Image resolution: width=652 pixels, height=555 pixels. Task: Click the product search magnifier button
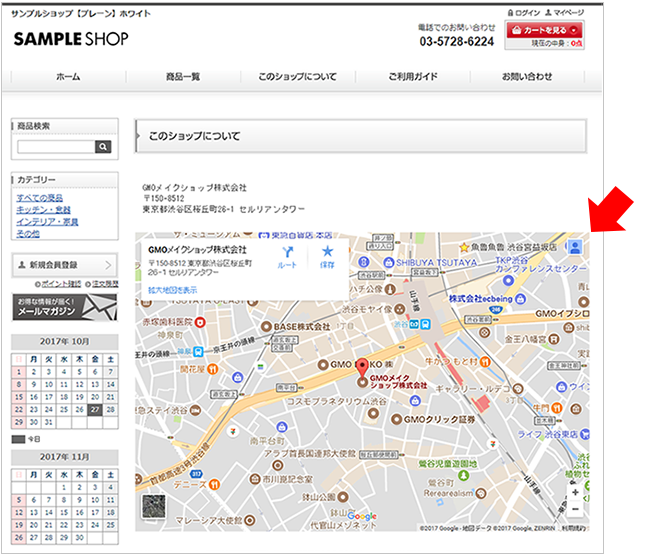click(x=103, y=147)
